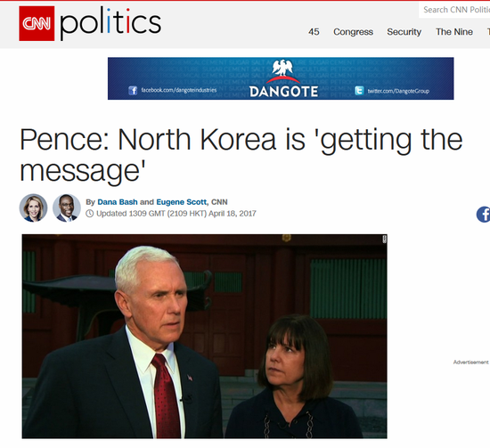Viewport: 490px width, 448px height.
Task: Click the red CNN logo
Action: click(37, 23)
